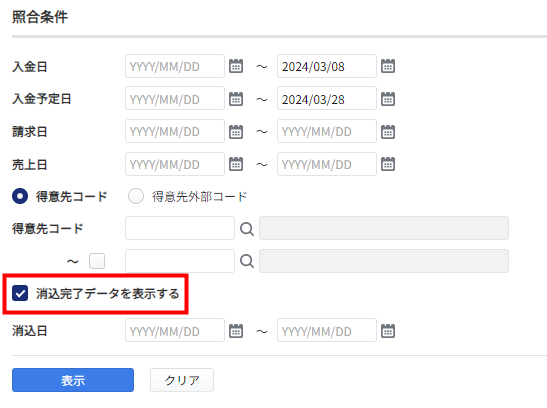
Task: Open calendar for 入金日 start date
Action: tap(236, 66)
